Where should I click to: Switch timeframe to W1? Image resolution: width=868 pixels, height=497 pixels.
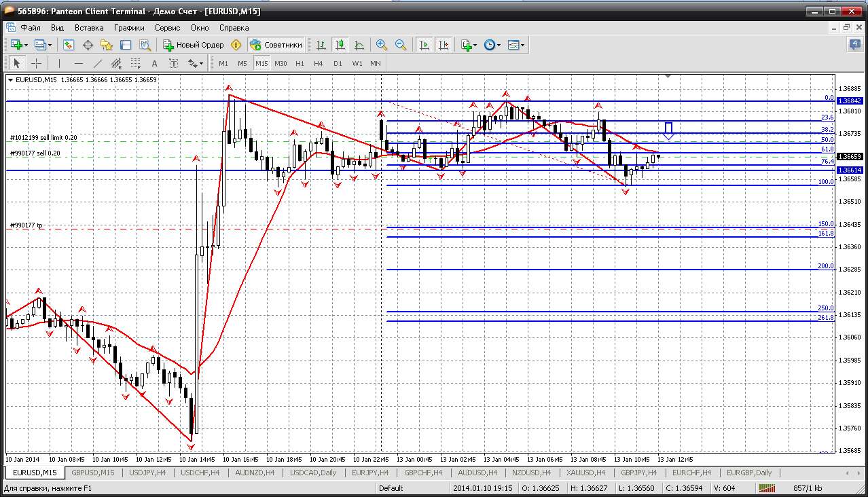357,63
